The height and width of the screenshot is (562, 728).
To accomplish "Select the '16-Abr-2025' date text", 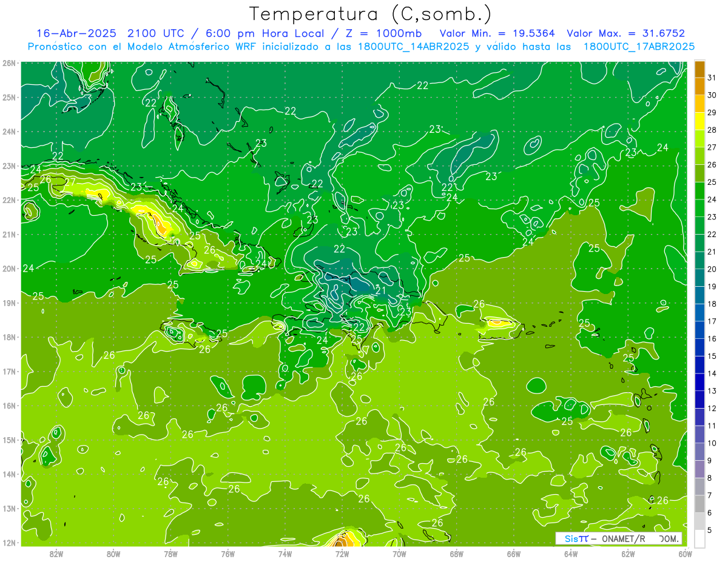I will click(x=78, y=33).
